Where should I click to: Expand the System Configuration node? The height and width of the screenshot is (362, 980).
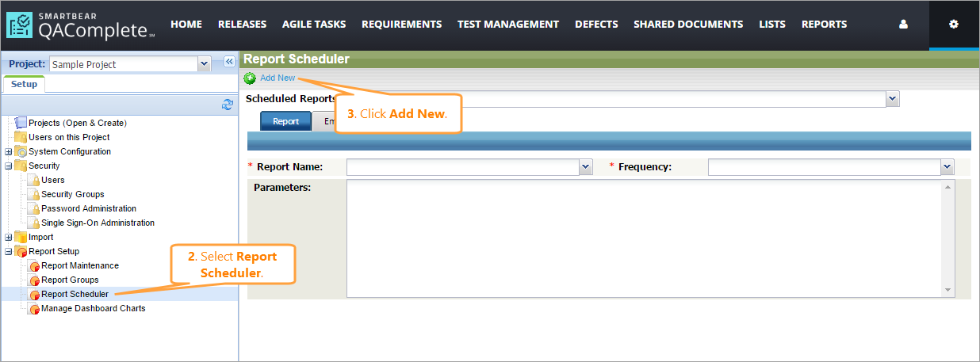(9, 151)
